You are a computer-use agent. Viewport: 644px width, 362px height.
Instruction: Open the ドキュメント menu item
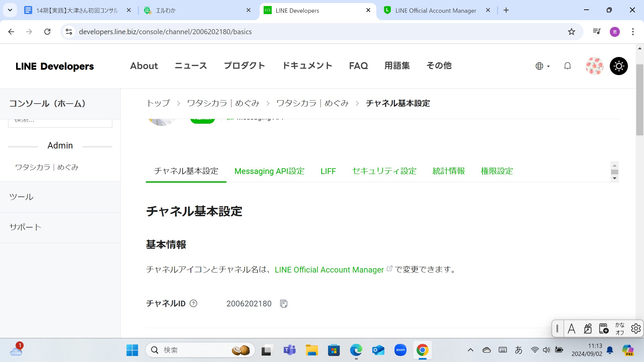(x=307, y=66)
